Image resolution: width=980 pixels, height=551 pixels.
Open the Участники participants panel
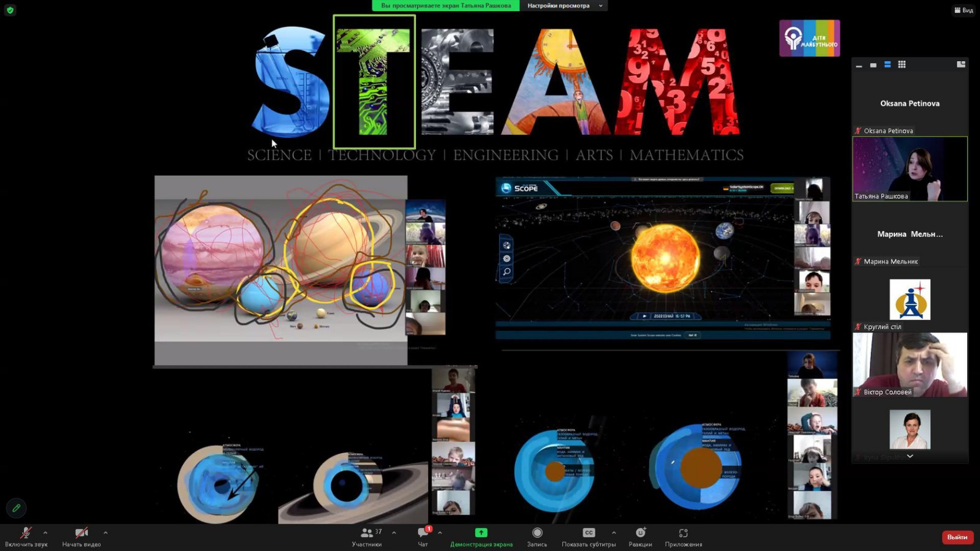click(x=367, y=537)
